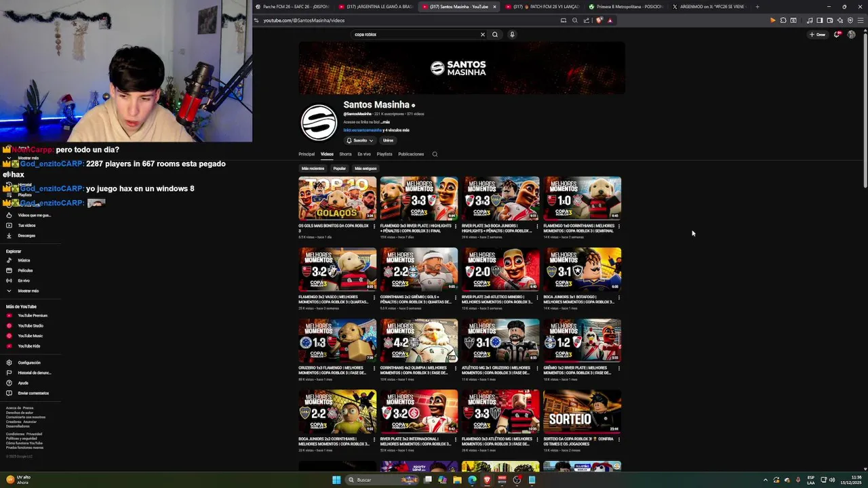Select the Popular filter chip

(x=340, y=168)
